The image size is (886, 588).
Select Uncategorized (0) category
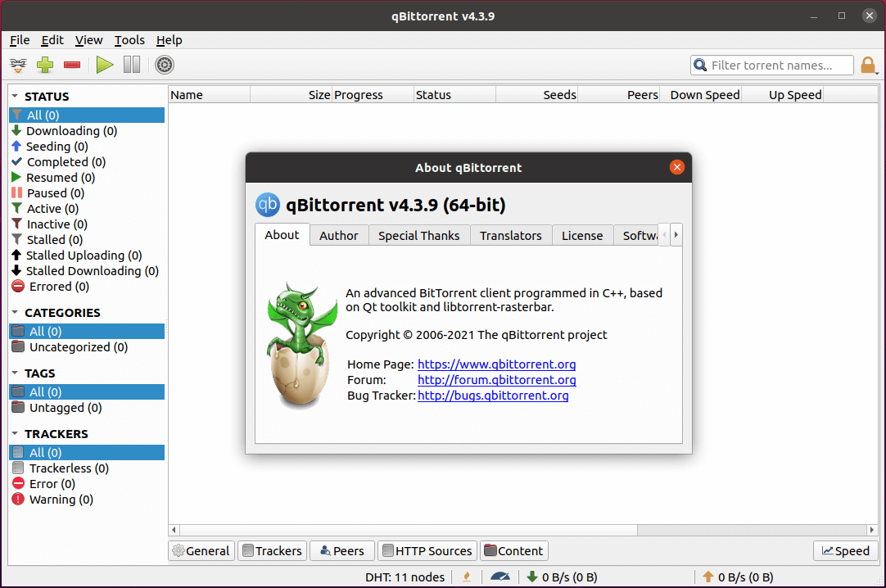[87, 347]
